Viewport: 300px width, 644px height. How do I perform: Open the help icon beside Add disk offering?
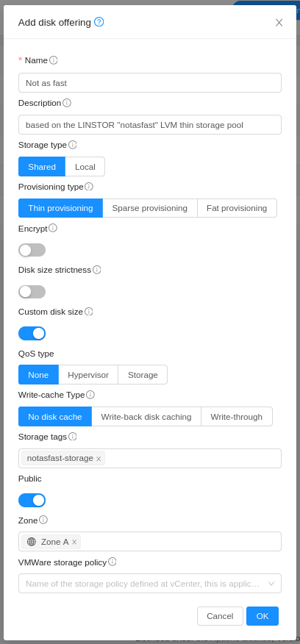(99, 22)
